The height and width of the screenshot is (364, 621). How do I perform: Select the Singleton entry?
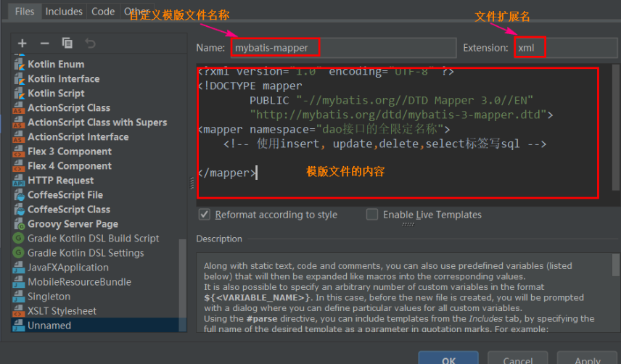(x=49, y=297)
